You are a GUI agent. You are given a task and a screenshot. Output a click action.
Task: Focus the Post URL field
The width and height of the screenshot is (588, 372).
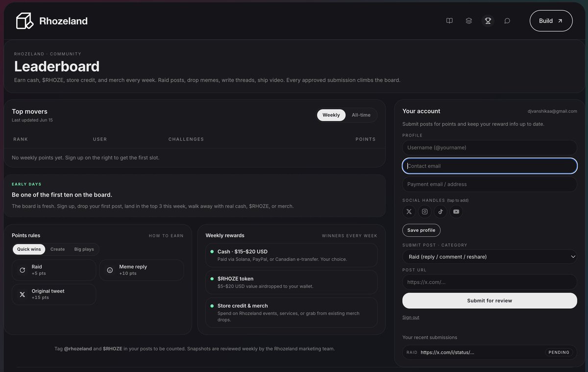click(490, 282)
